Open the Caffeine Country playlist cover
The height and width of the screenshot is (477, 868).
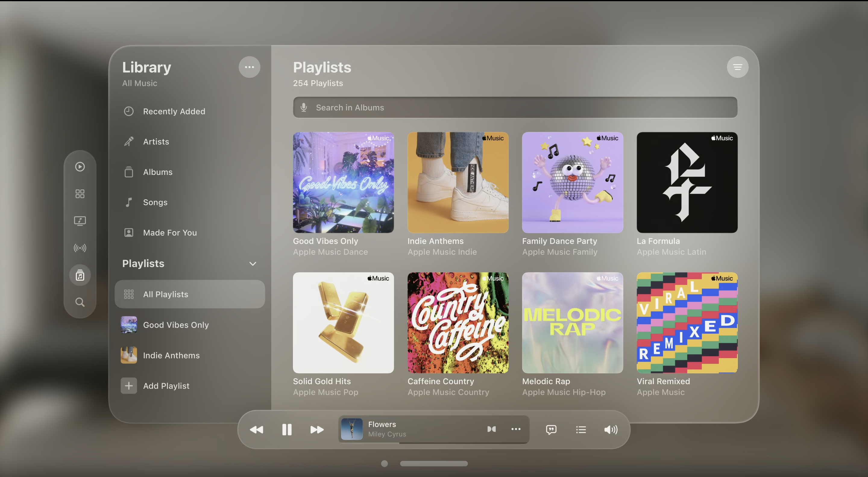pos(458,323)
